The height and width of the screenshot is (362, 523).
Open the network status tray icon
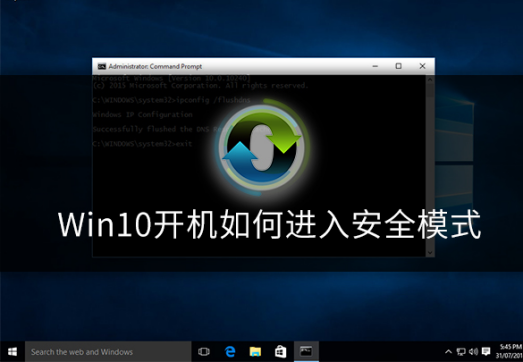[461, 352]
